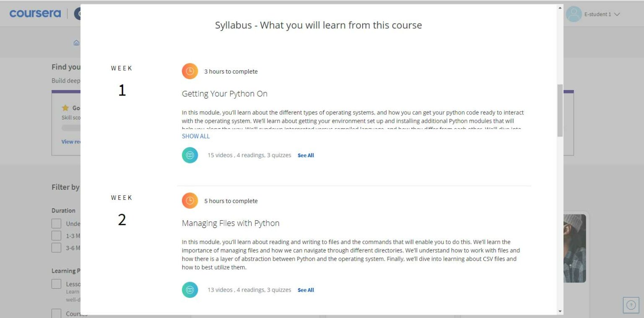This screenshot has height=318, width=644.
Task: Click the Week 1 course content icon
Action: point(190,155)
